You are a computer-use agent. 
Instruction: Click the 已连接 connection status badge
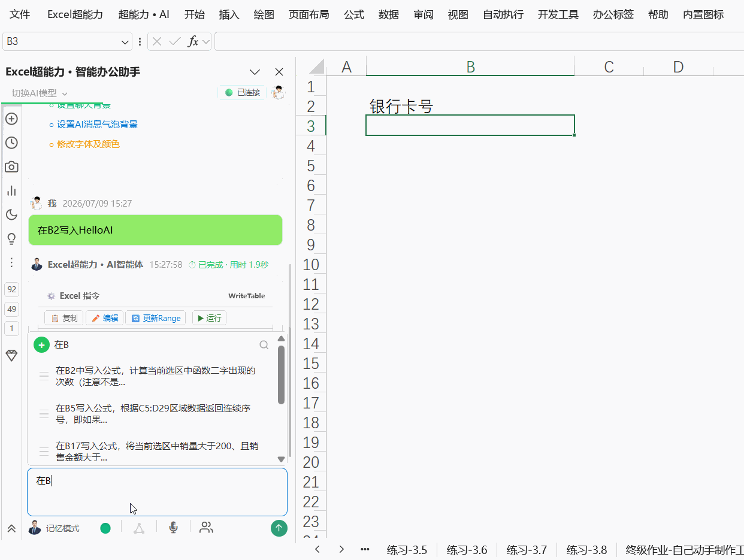click(243, 92)
